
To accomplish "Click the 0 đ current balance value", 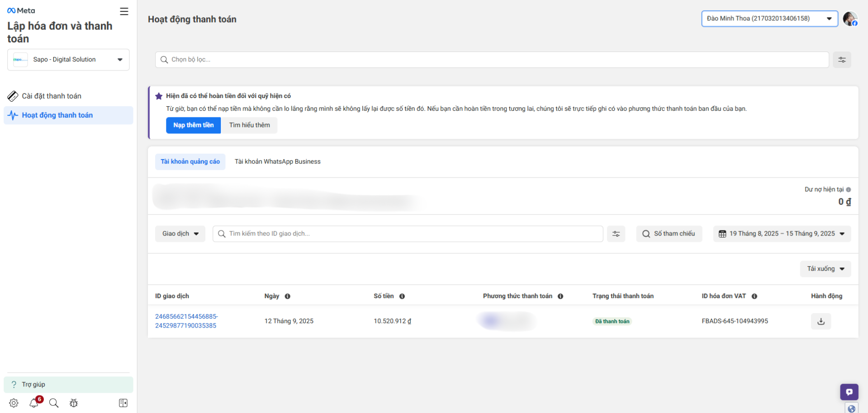I will (x=844, y=202).
